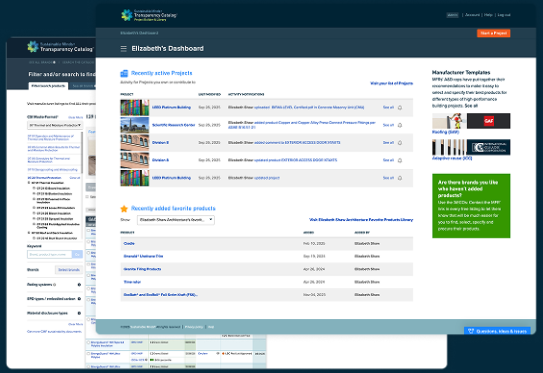Click Search the Catalog in the background window nav
The width and height of the screenshot is (543, 373).
78,62
